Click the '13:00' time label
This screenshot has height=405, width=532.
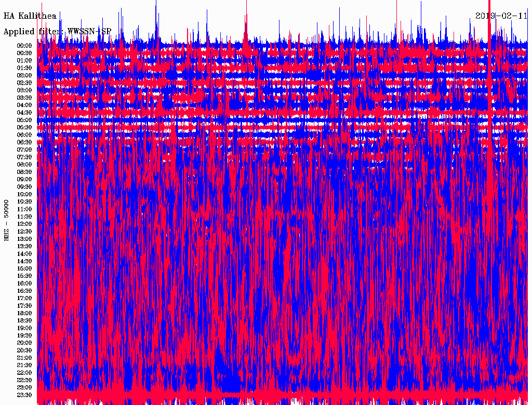pos(24,239)
